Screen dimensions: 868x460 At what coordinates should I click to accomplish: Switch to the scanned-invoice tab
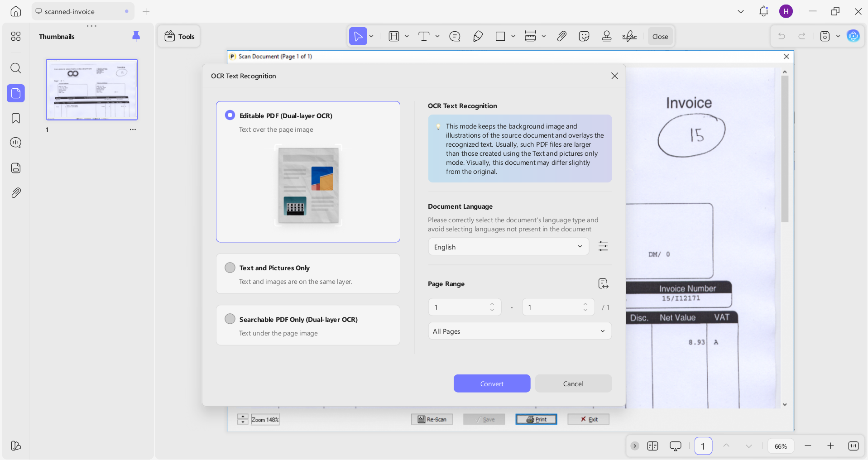click(83, 11)
